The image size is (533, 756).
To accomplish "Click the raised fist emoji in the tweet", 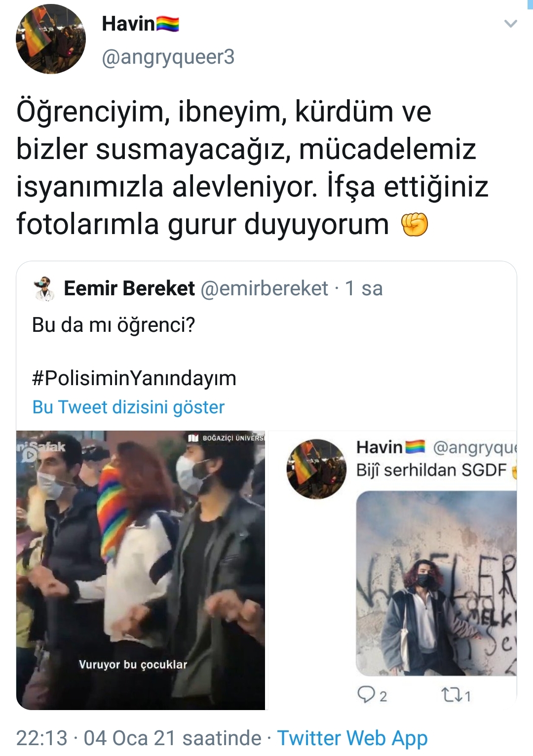I will pos(414,225).
